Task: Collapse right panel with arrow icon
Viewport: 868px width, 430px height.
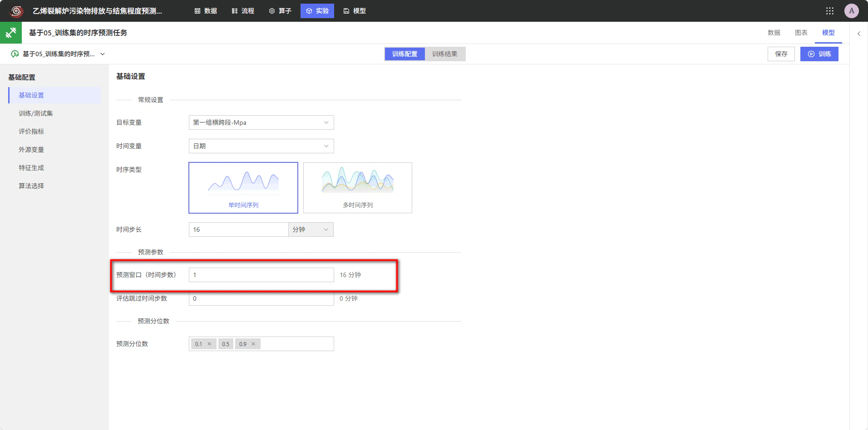Action: 858,34
